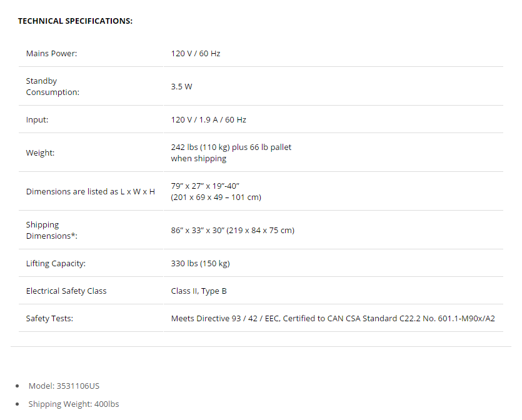Viewport: 522px width, 420px height.
Task: Select the Input row label
Action: tap(38, 120)
